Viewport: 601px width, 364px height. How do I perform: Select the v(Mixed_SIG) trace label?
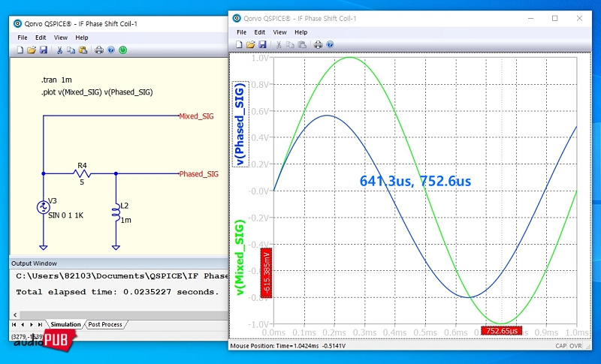tap(240, 257)
